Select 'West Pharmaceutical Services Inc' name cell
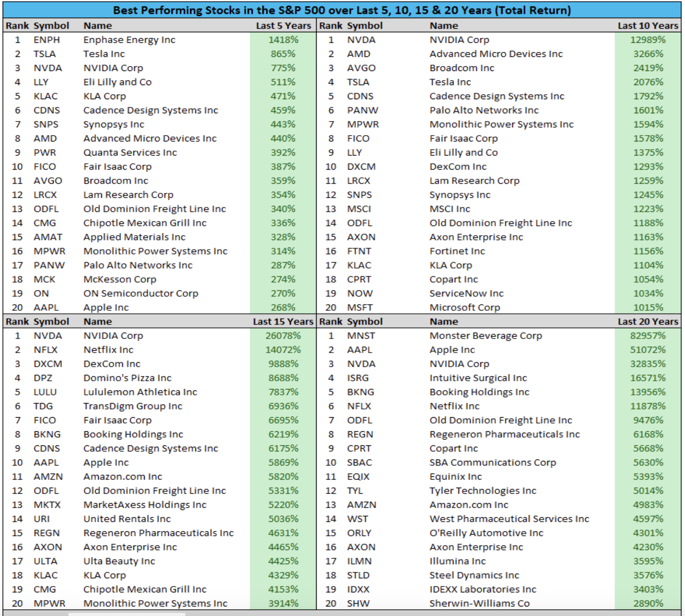 click(x=509, y=519)
